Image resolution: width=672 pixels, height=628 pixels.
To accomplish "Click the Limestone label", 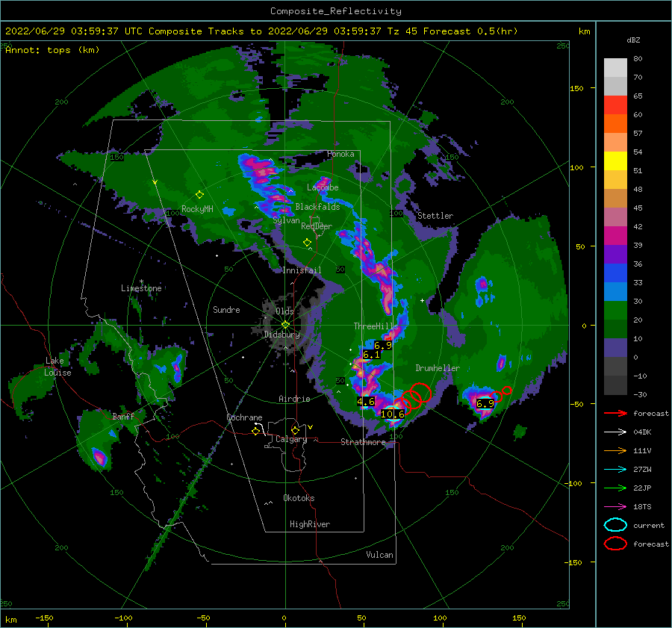I will (x=141, y=288).
